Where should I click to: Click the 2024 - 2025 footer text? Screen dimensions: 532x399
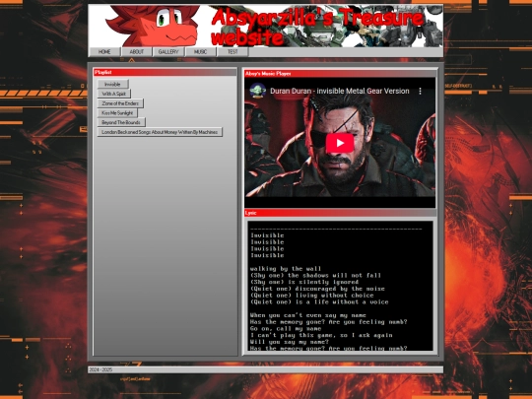click(x=100, y=369)
